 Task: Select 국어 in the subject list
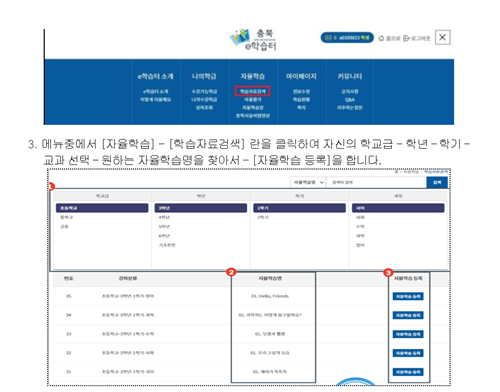398,208
